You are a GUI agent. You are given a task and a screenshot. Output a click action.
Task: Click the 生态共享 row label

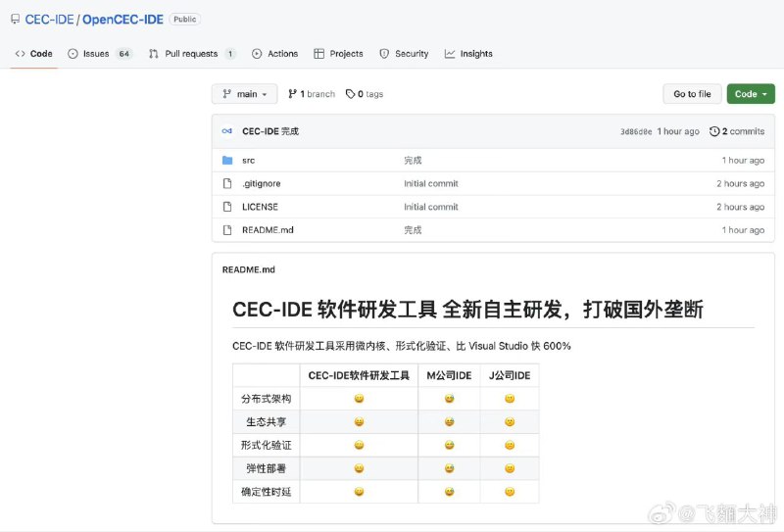[266, 422]
